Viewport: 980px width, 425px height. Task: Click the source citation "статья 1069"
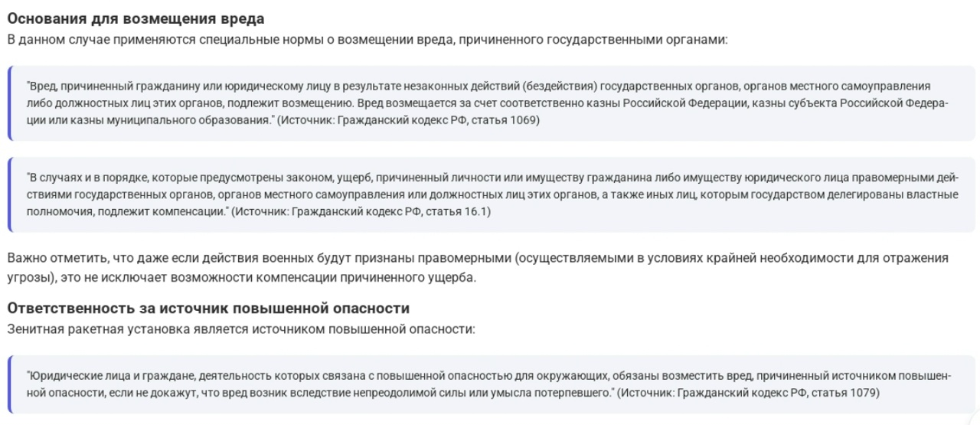pyautogui.click(x=508, y=121)
